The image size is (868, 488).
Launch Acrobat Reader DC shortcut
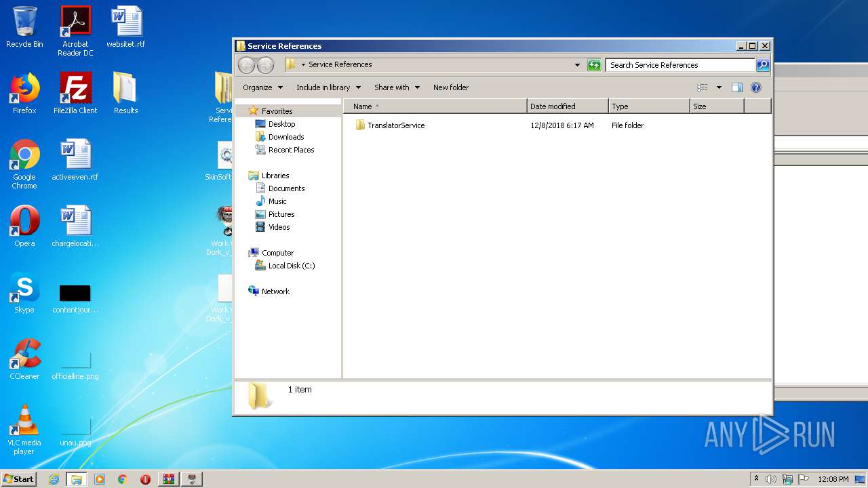point(75,31)
